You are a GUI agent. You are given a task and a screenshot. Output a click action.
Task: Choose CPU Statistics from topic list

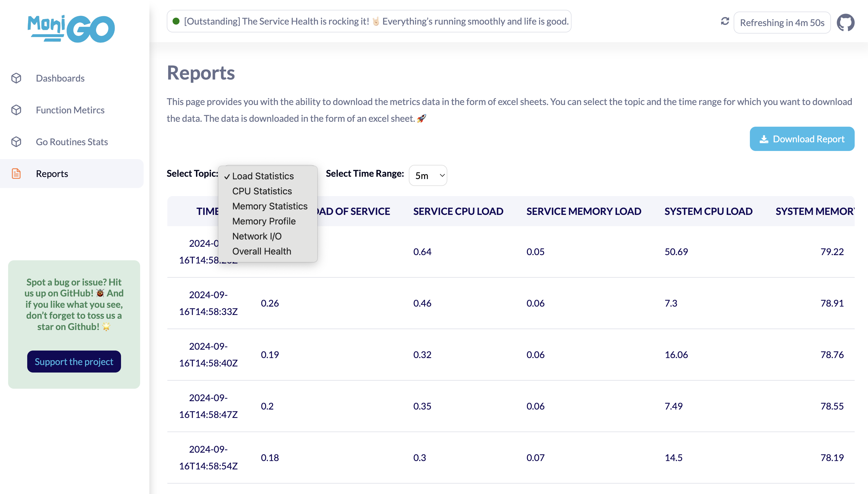[262, 191]
